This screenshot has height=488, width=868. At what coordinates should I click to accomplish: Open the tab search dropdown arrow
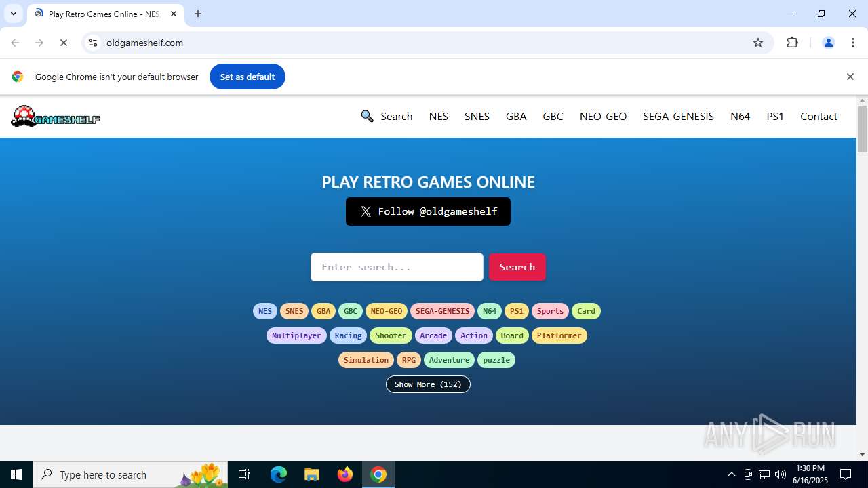[13, 14]
